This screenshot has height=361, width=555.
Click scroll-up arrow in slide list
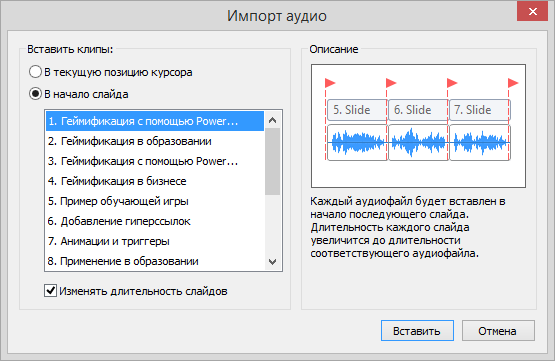coord(272,120)
